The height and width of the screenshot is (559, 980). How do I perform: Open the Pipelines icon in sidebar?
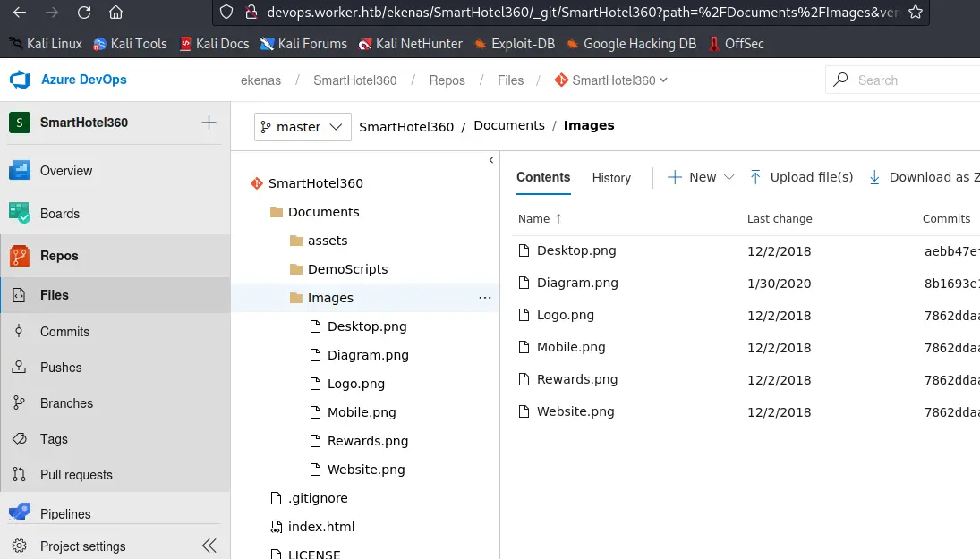point(20,513)
